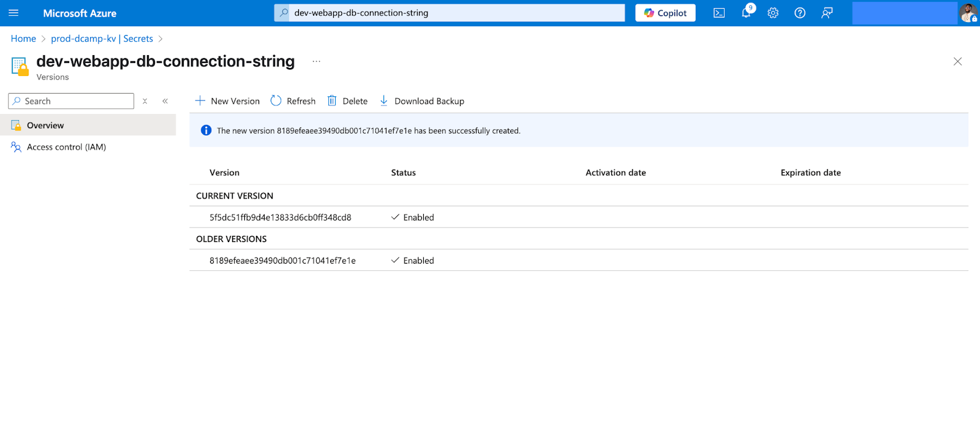Open the user account avatar
The width and height of the screenshot is (980, 426).
coord(968,13)
